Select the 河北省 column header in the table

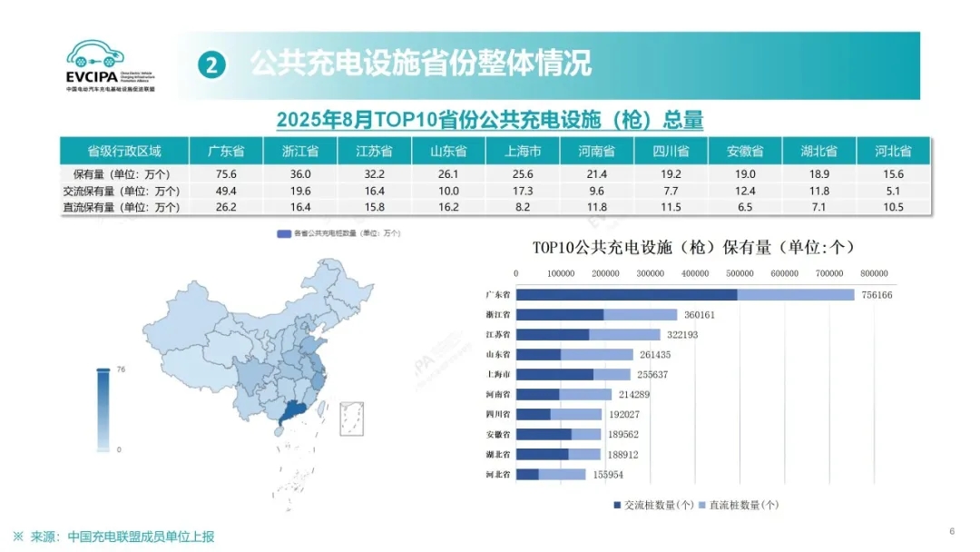click(893, 151)
